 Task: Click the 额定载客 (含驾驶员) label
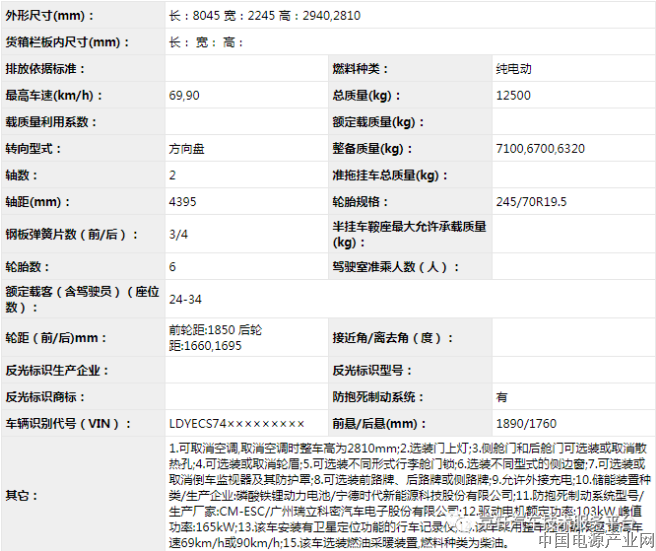(x=82, y=299)
